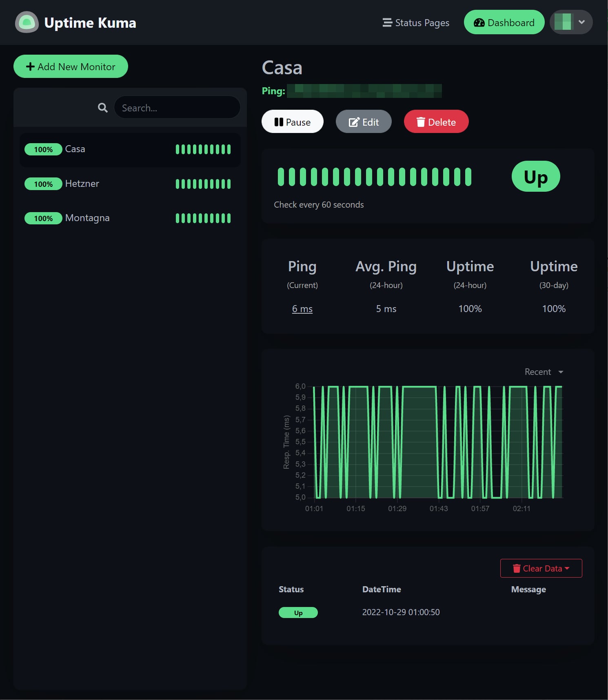Click the Message column header
This screenshot has width=608, height=700.
pos(528,589)
